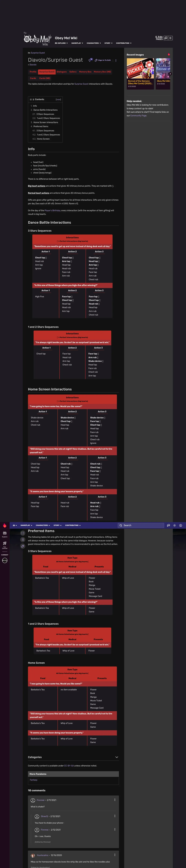Screen dimensions: 186x868
Task: Open the Surprise Guest category breadcrumb link
Action: pos(38,53)
